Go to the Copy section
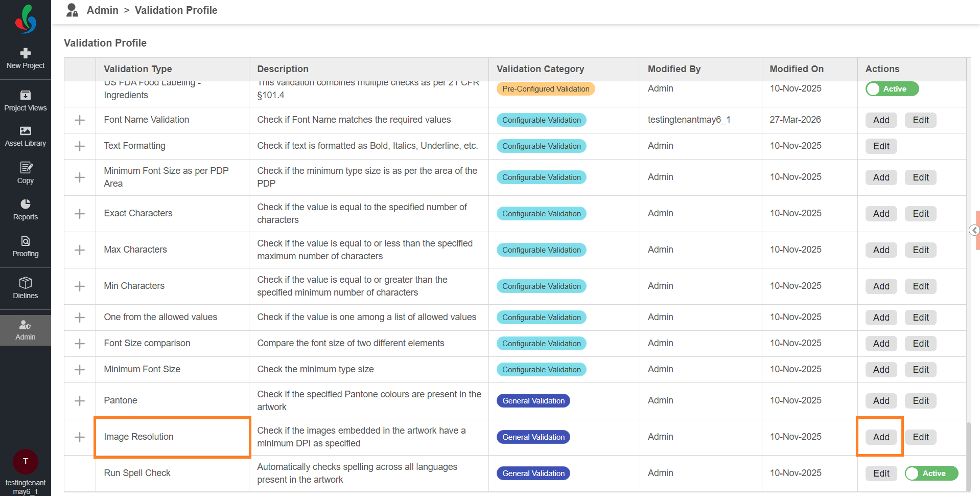 click(26, 173)
